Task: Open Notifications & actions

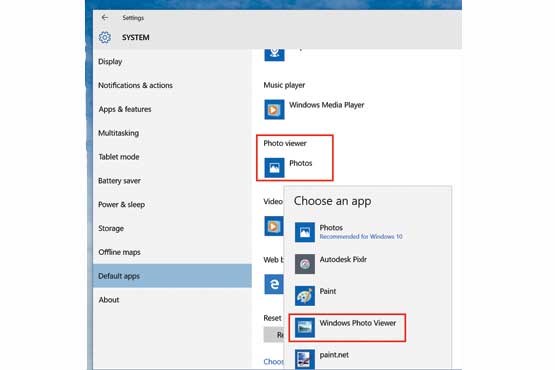Action: [x=172, y=85]
